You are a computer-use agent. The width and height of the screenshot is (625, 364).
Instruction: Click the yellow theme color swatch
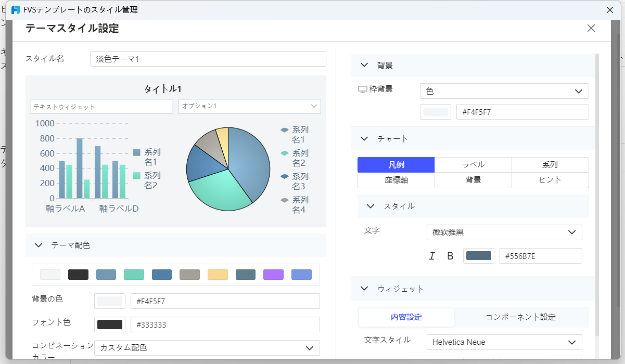(x=218, y=275)
